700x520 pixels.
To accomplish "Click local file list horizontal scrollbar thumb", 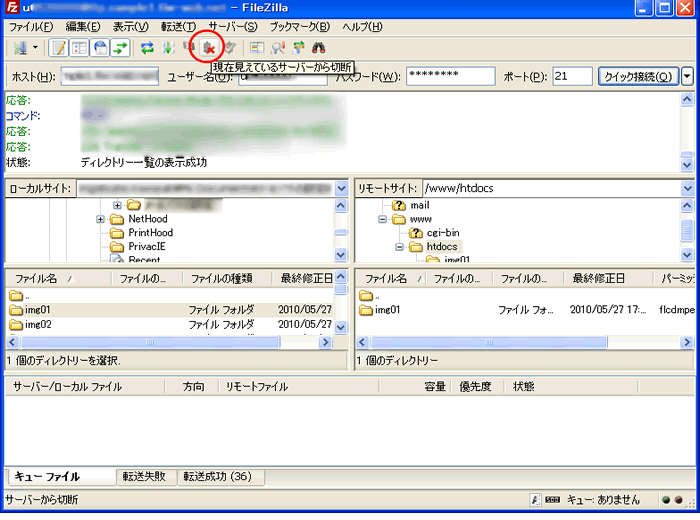I will click(x=150, y=342).
